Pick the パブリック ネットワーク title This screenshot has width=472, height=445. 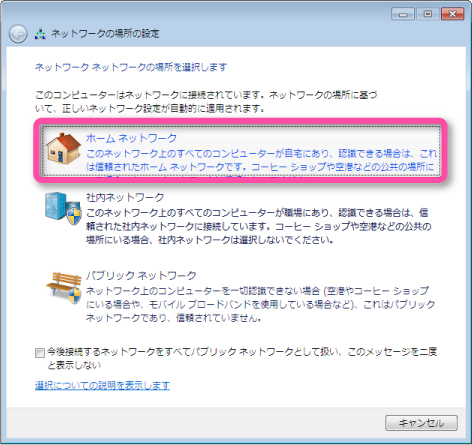pyautogui.click(x=141, y=275)
